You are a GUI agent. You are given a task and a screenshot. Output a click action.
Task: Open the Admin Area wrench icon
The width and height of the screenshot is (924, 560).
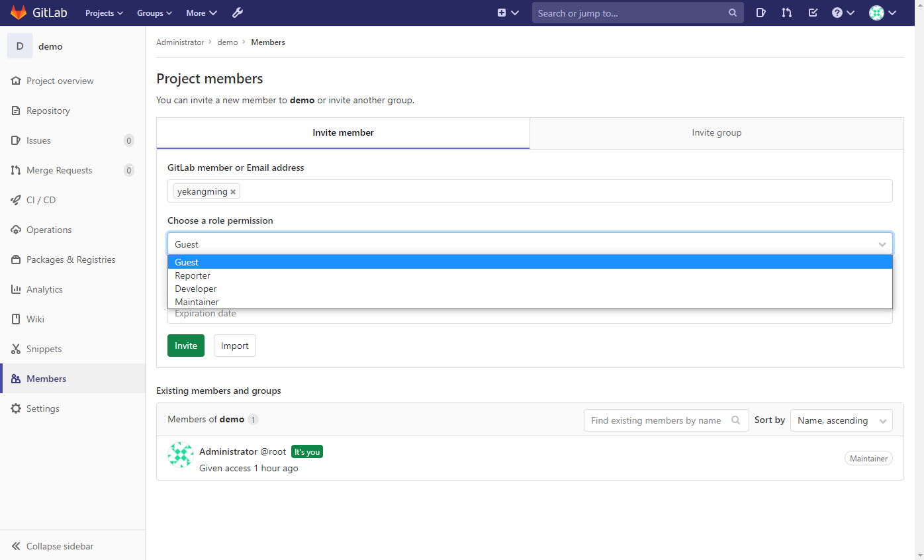(x=237, y=12)
